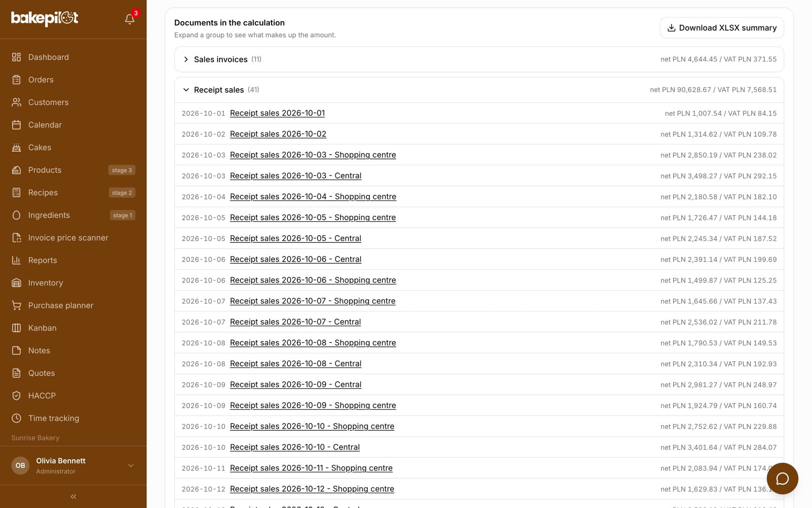
Task: Click the Ingredients egg icon
Action: tap(16, 215)
